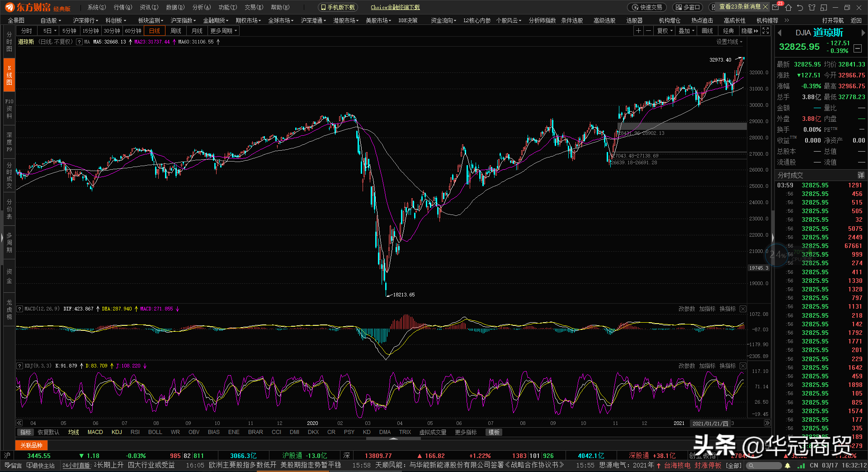Image resolution: width=868 pixels, height=472 pixels.
Task: Open 多窗口 multi-window mode
Action: (x=688, y=7)
